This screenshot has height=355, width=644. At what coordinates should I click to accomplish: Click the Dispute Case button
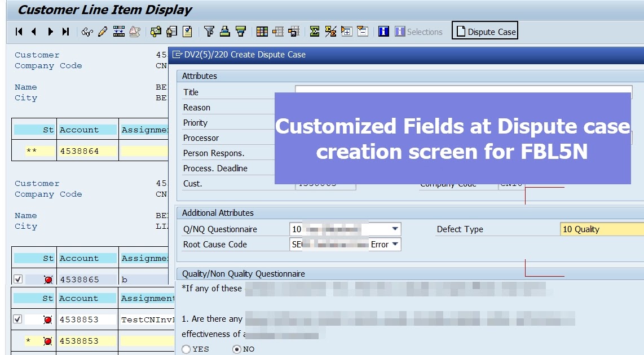tap(485, 31)
